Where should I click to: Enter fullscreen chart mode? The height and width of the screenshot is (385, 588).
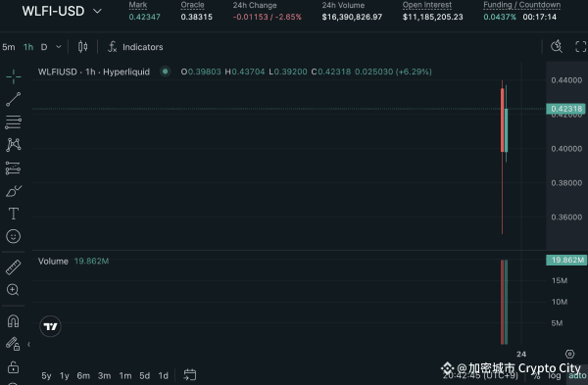[580, 47]
